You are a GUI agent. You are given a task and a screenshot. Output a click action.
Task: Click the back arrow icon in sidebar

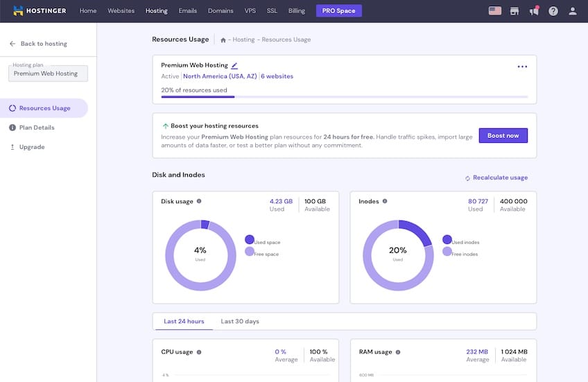[x=12, y=44]
